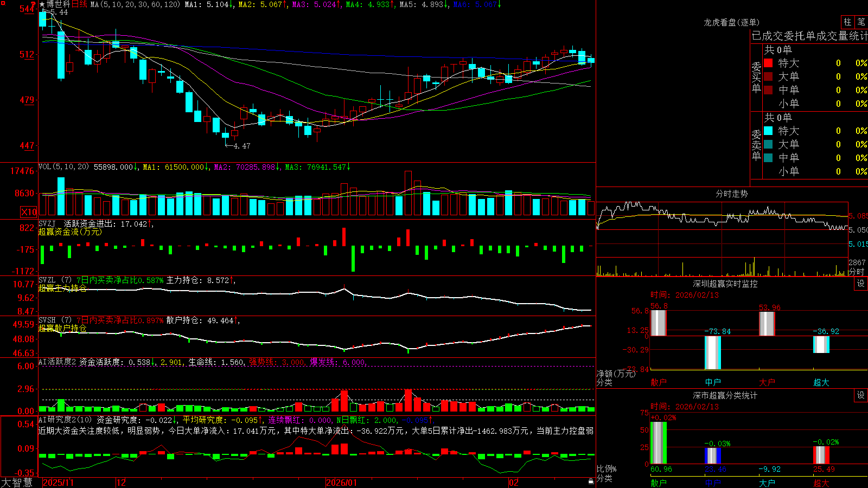The height and width of the screenshot is (488, 868).
Task: Click the 中户 -73.84 bar in realtime monitor
Action: pos(713,352)
